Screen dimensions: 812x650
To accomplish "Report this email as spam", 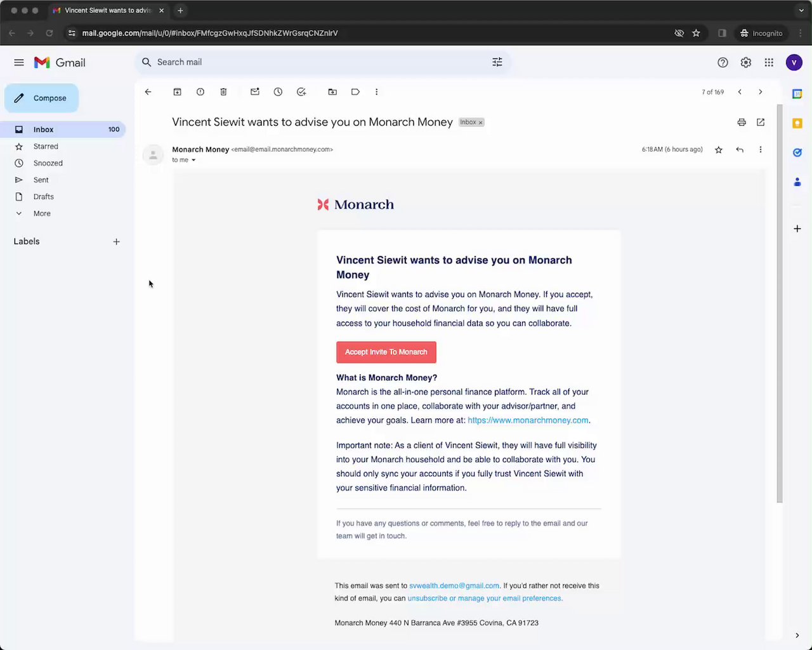I will click(200, 92).
